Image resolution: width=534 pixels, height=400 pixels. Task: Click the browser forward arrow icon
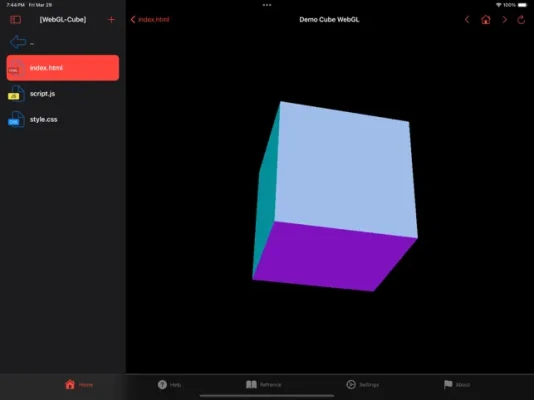(x=504, y=20)
